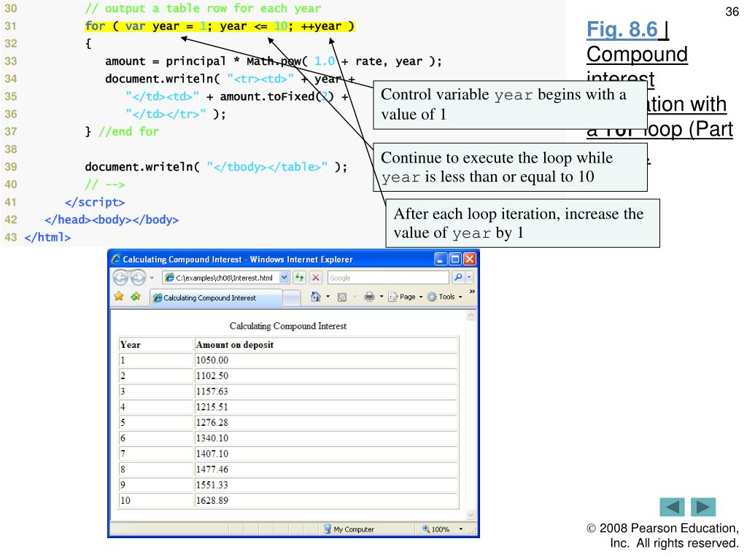This screenshot has width=747, height=560.
Task: Select the 1628.89 amount cell
Action: coord(326,500)
